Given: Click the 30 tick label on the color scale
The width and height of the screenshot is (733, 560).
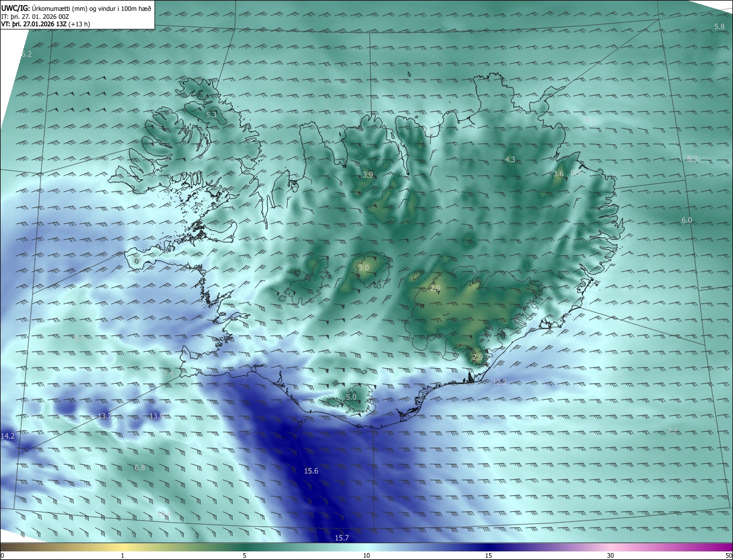Looking at the screenshot, I should (610, 555).
